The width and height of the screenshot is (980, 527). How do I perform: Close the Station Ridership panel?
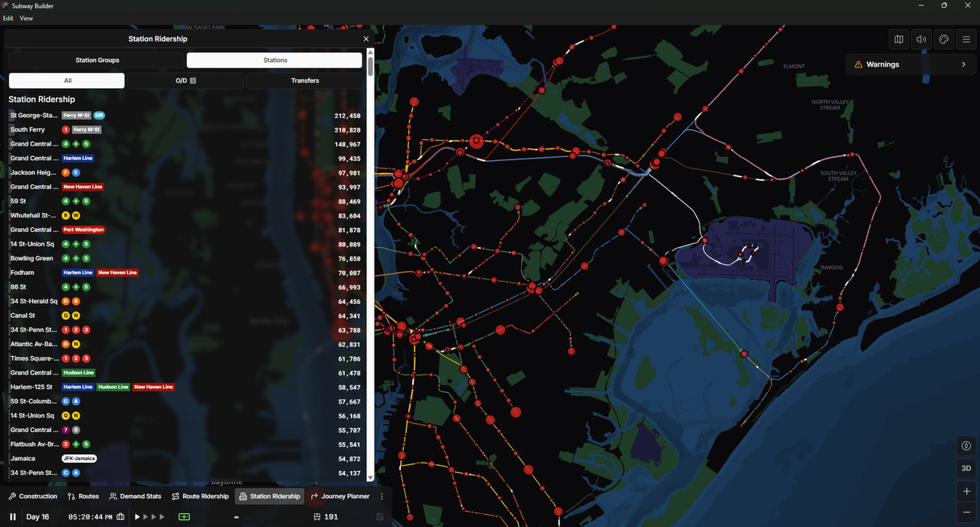pos(365,39)
